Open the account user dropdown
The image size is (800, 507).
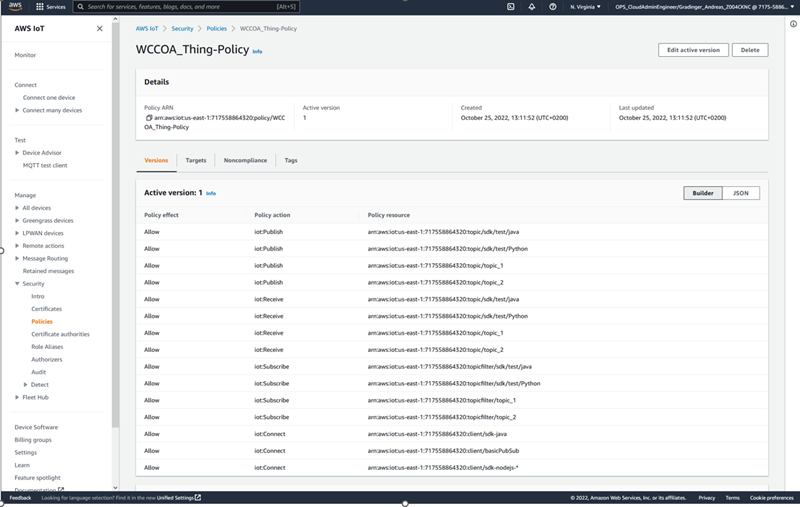point(705,7)
